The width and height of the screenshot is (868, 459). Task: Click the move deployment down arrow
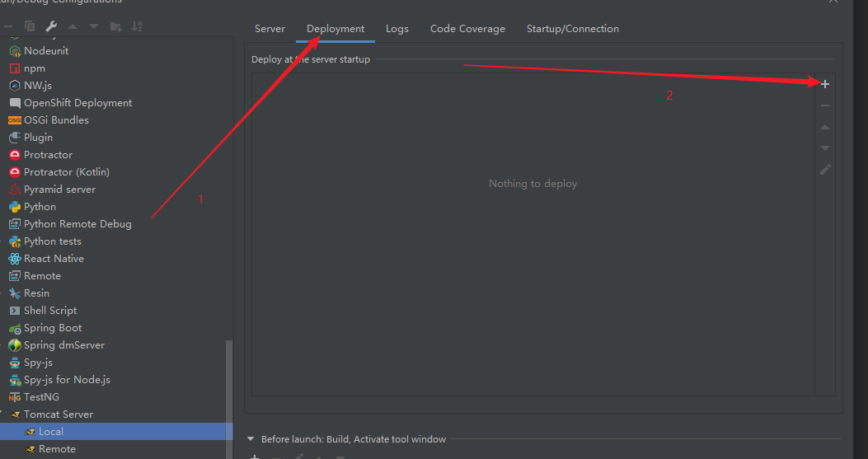(825, 148)
